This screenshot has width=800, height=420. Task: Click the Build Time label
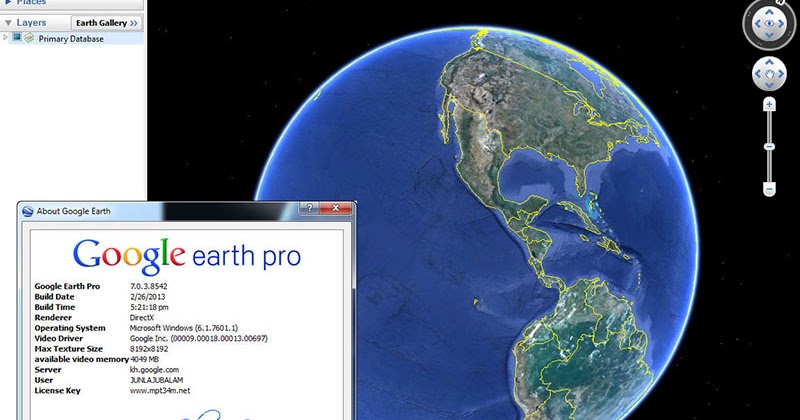click(x=55, y=307)
